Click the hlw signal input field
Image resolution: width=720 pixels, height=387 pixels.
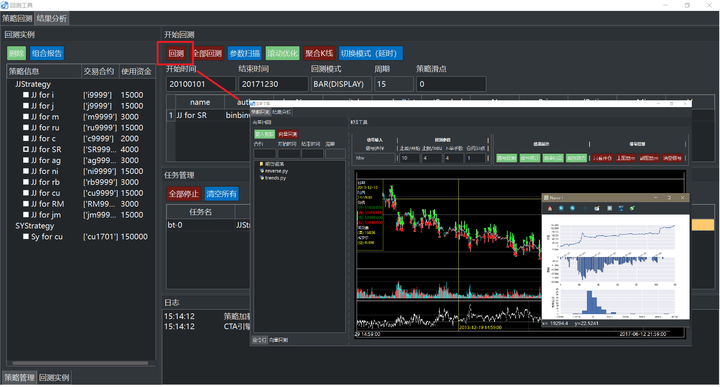[375, 158]
